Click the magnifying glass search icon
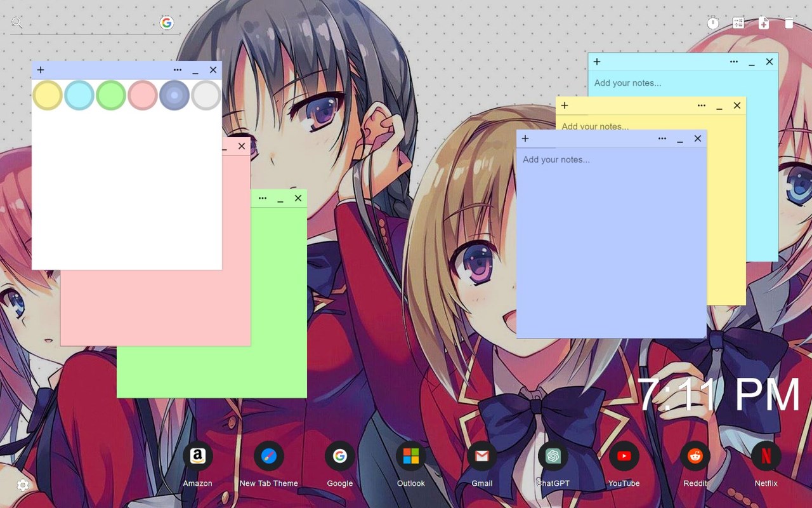The height and width of the screenshot is (508, 812). 17,23
